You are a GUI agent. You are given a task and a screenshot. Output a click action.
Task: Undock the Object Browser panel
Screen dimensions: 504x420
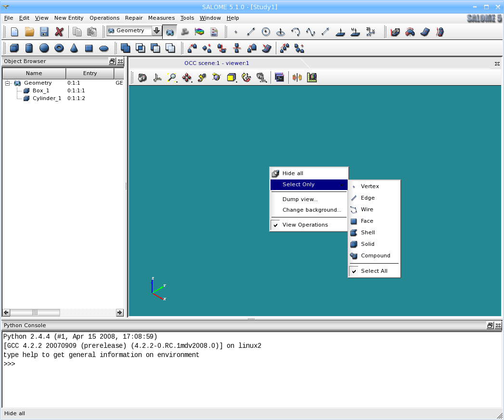(x=112, y=62)
